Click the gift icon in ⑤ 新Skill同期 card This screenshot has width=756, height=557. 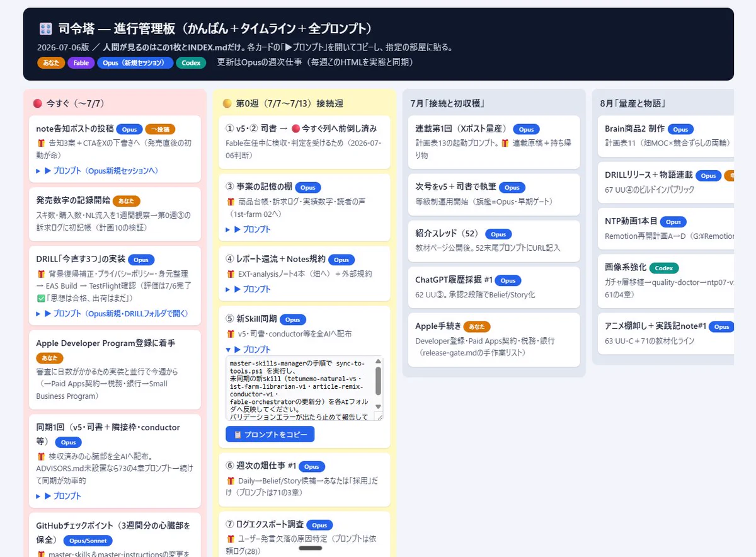click(x=231, y=334)
